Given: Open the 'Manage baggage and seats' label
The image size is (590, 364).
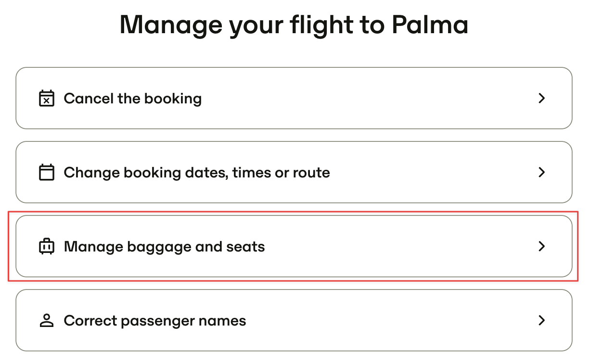Looking at the screenshot, I should pos(165,247).
